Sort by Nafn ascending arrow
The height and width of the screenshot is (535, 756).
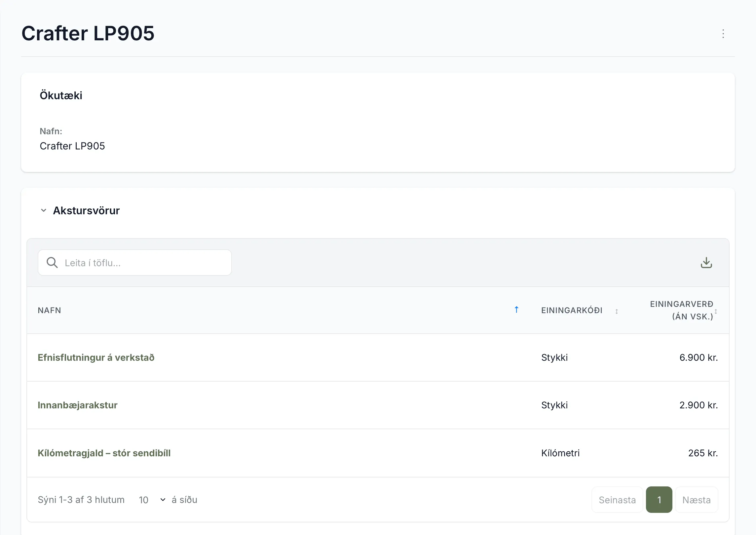(x=516, y=310)
